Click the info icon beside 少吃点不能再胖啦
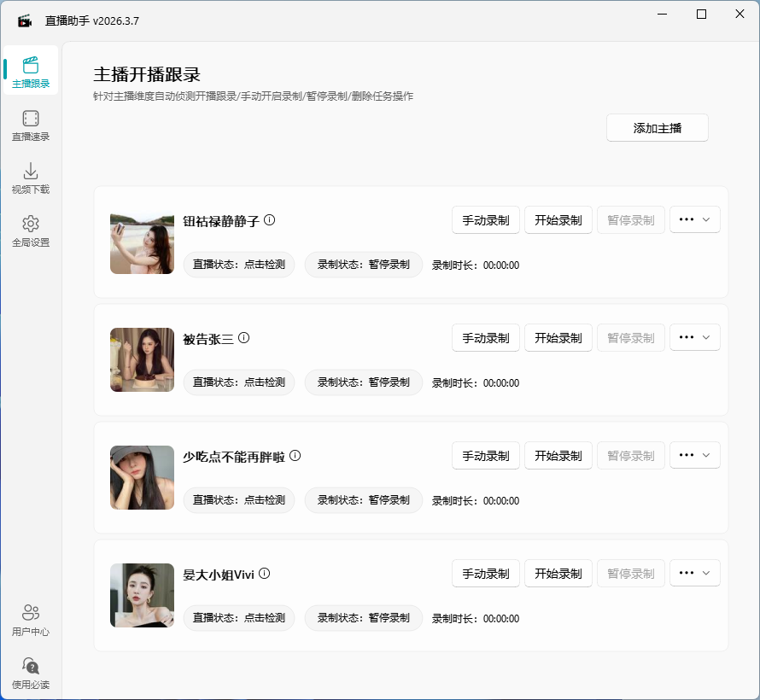This screenshot has height=700, width=760. pyautogui.click(x=295, y=455)
